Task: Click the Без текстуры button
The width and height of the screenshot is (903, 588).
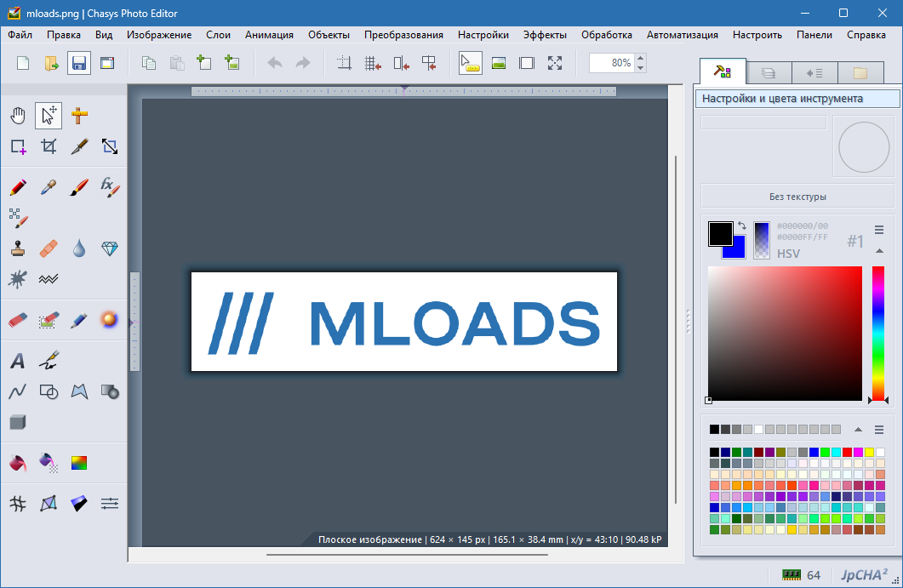Action: 797,197
